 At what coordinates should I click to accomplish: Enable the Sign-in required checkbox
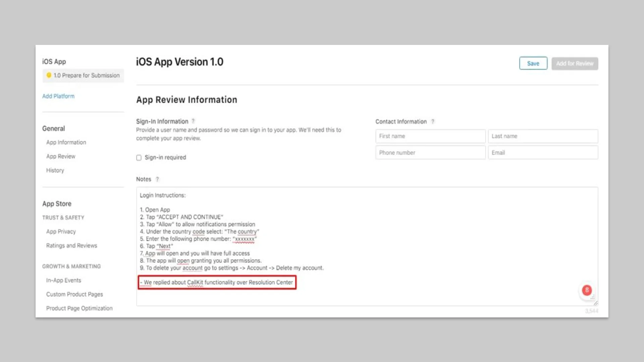click(x=139, y=158)
